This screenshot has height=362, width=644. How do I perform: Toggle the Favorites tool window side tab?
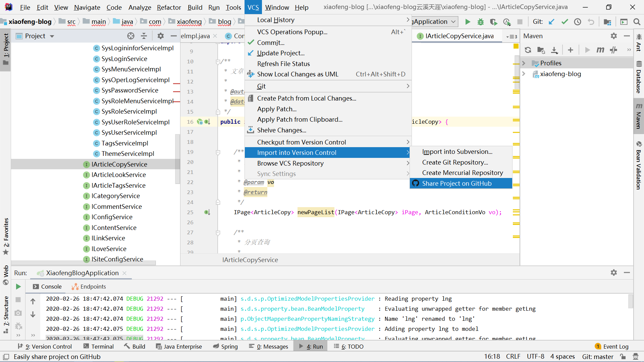coord(6,236)
